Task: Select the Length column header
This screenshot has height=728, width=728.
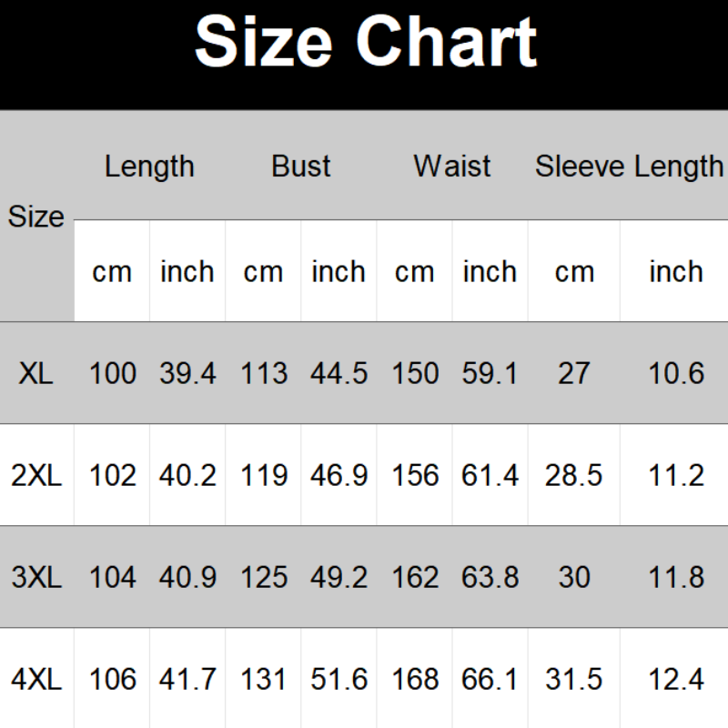Action: (x=149, y=167)
